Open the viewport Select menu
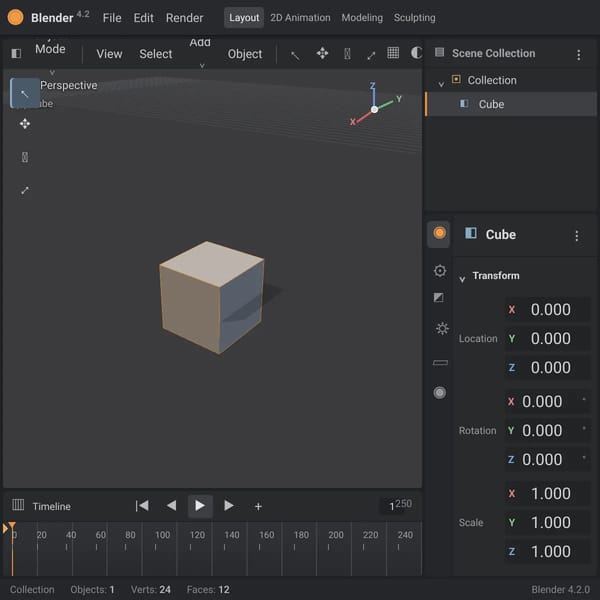Screen dimensions: 600x600 pyautogui.click(x=155, y=54)
